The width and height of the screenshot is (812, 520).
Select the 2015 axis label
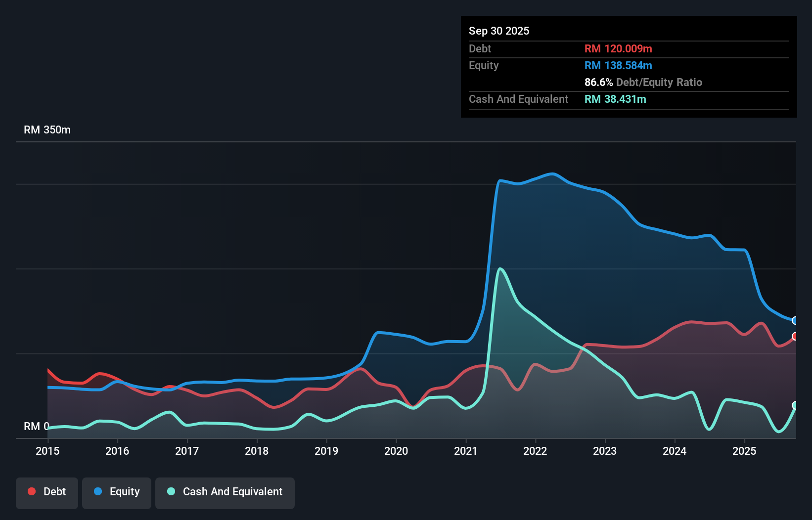(x=47, y=451)
